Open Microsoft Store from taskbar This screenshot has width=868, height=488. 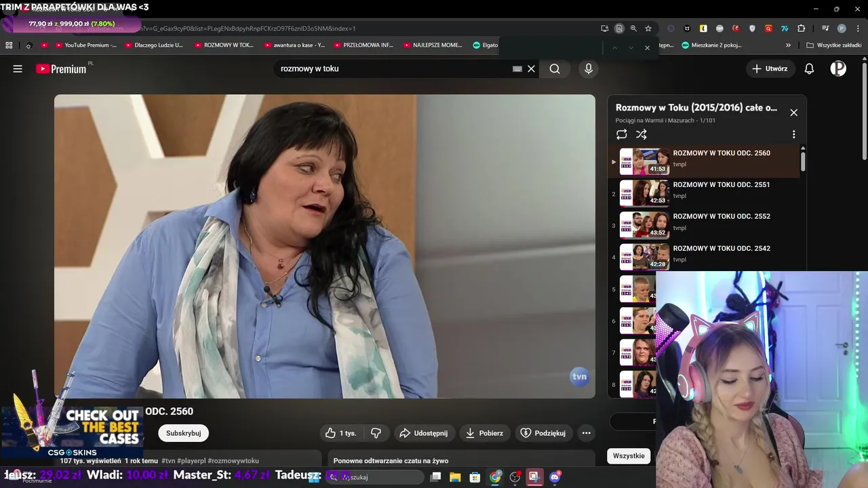click(x=475, y=477)
